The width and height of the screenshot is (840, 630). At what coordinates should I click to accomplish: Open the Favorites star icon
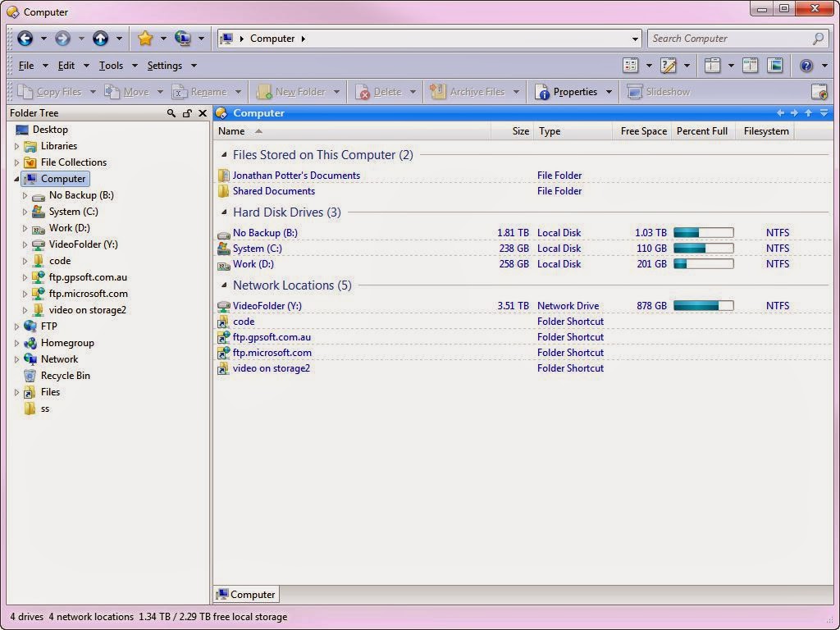pyautogui.click(x=145, y=38)
